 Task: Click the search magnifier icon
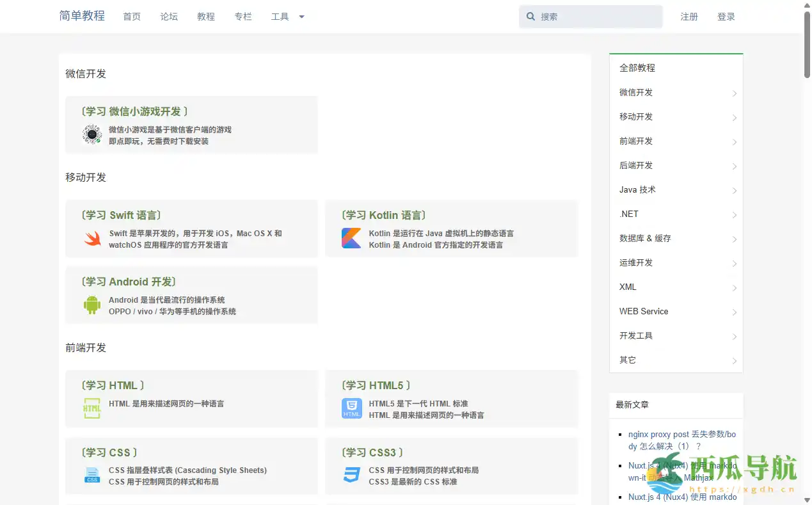pos(530,17)
